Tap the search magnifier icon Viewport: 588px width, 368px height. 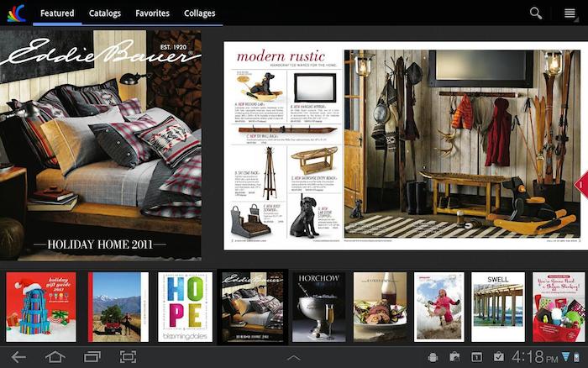(x=535, y=13)
